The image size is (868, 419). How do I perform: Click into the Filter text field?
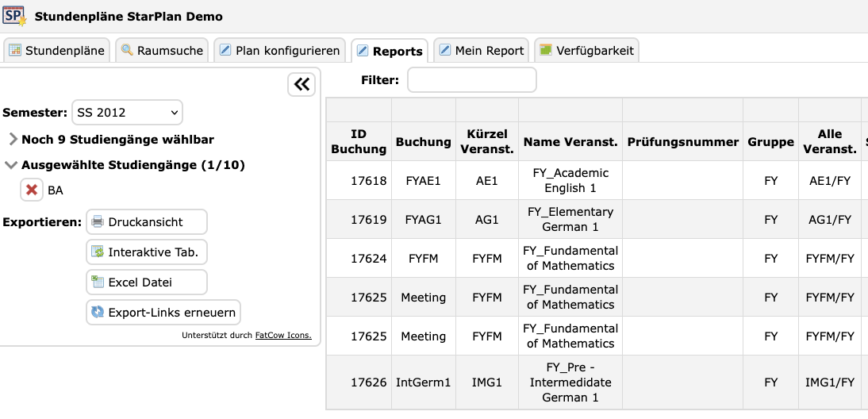coord(471,80)
